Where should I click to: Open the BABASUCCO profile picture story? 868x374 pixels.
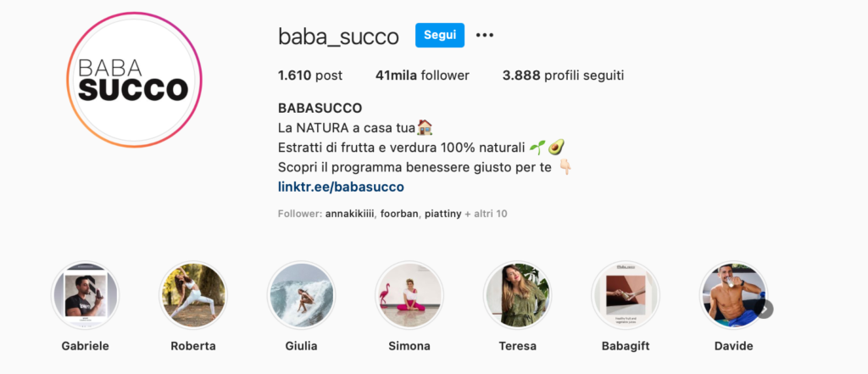(135, 80)
